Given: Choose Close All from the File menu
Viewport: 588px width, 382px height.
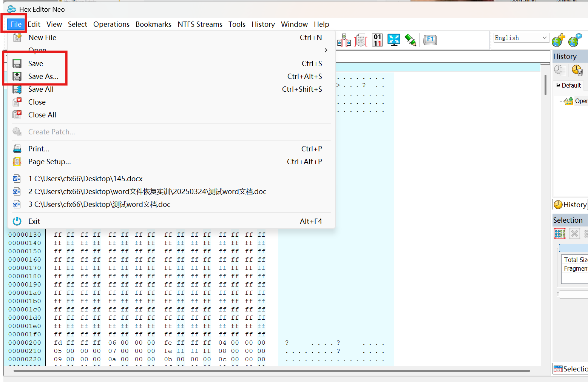Looking at the screenshot, I should [x=171, y=115].
